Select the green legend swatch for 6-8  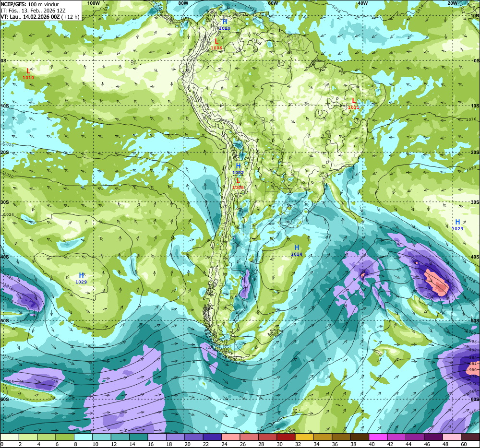[65, 437]
